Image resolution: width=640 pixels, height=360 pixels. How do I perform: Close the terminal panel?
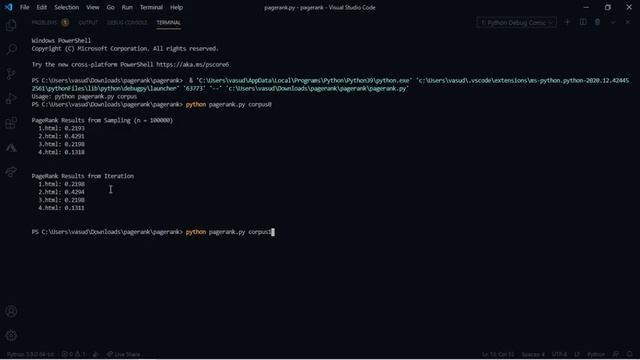[x=628, y=22]
